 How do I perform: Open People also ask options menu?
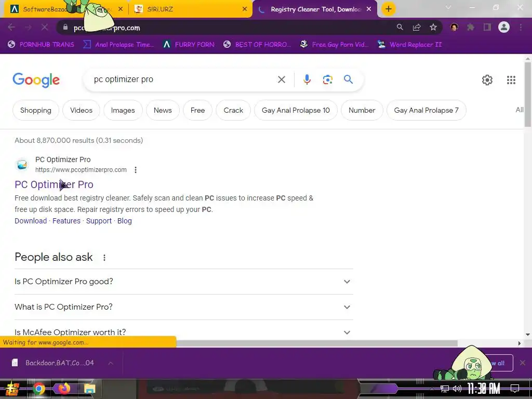(x=104, y=258)
